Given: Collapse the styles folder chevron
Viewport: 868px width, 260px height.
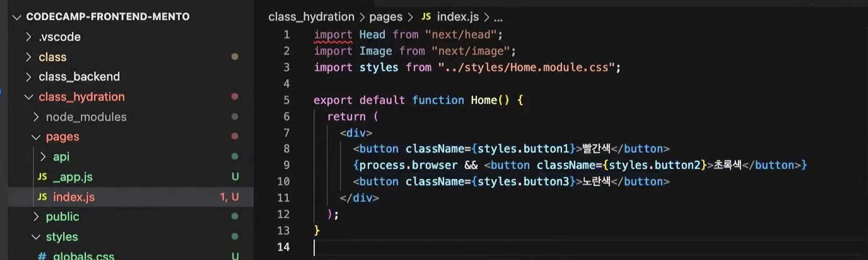Looking at the screenshot, I should tap(36, 237).
